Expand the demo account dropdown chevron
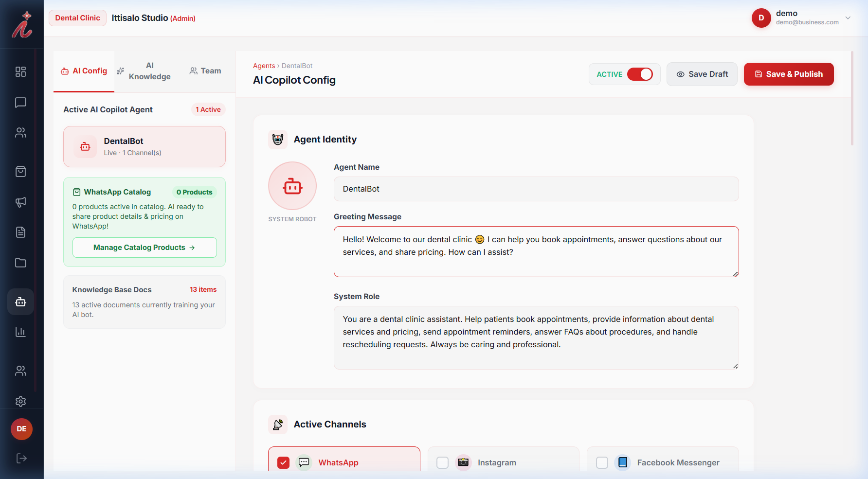868x479 pixels. point(848,18)
